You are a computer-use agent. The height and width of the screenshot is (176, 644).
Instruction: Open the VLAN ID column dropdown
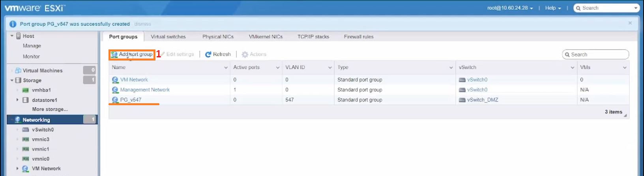tap(330, 68)
